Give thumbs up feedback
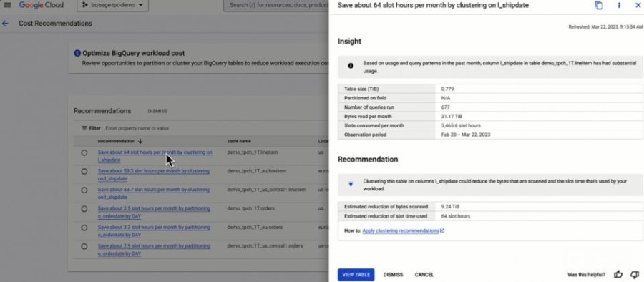This screenshot has width=644, height=282. point(618,275)
